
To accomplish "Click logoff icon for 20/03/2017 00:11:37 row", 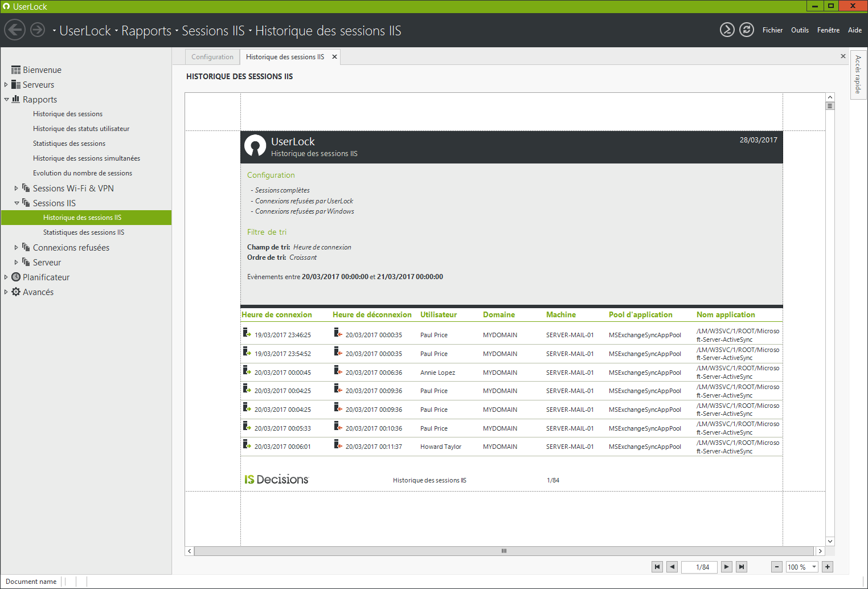I will coord(338,444).
